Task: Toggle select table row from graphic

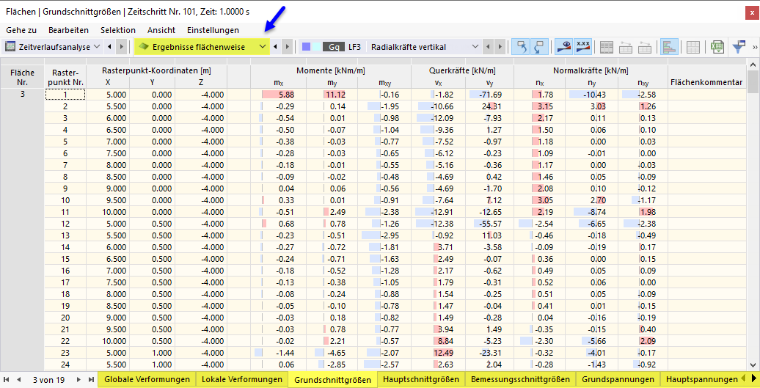Action: click(538, 47)
